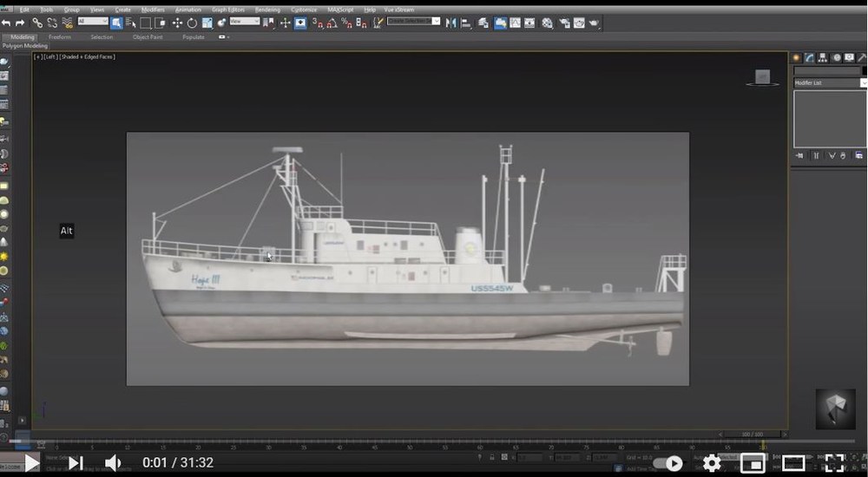This screenshot has width=868, height=477.
Task: Choose the Bind to Space Warp tool
Action: (x=67, y=23)
